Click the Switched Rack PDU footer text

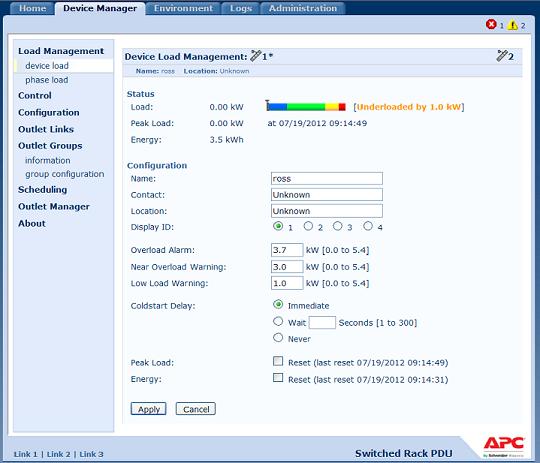click(x=404, y=453)
